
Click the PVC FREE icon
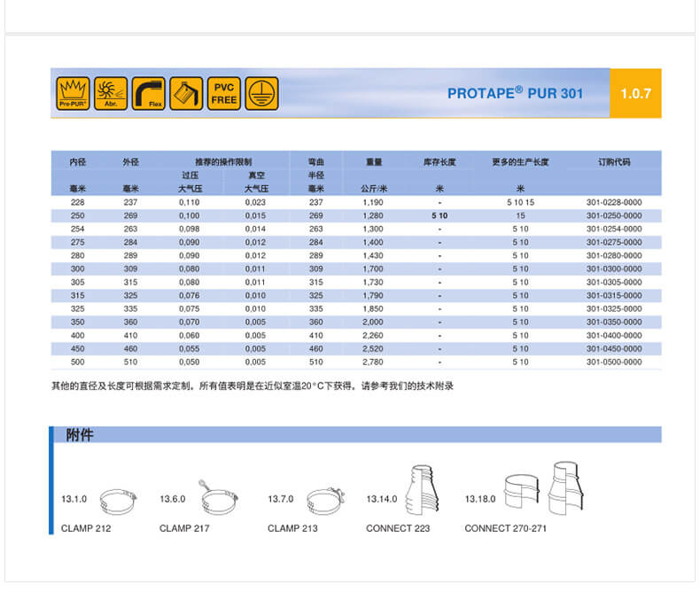coord(224,93)
